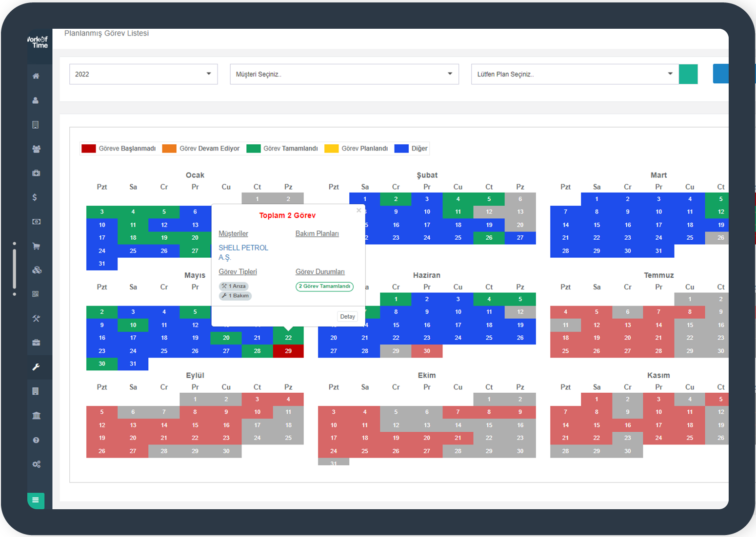Click the green button beside plan dropdown
The image size is (756, 537).
[688, 74]
